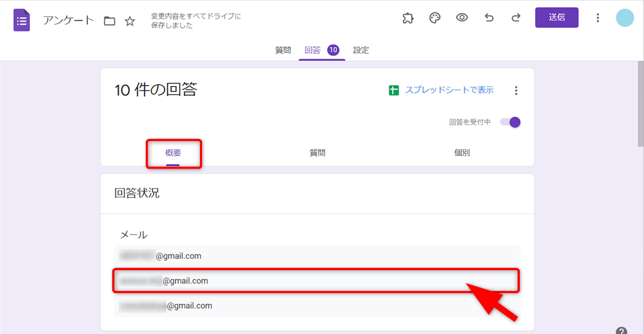This screenshot has width=644, height=334.
Task: Open responses card three-dot menu
Action: point(516,91)
